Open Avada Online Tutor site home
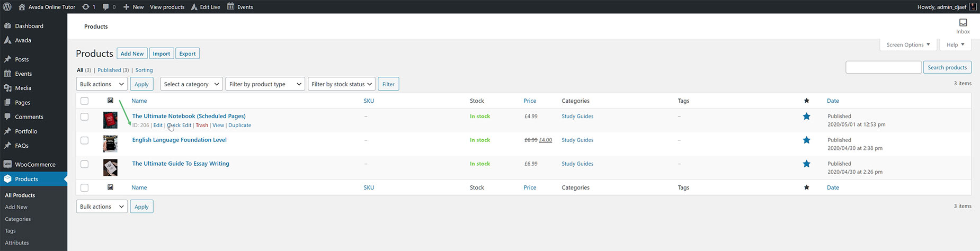 pos(47,7)
